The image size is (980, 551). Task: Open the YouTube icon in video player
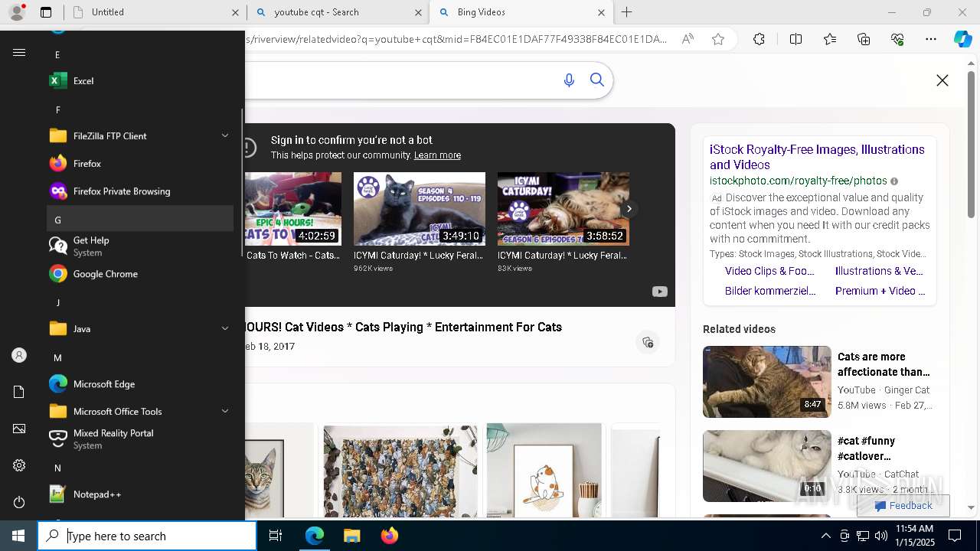point(659,292)
